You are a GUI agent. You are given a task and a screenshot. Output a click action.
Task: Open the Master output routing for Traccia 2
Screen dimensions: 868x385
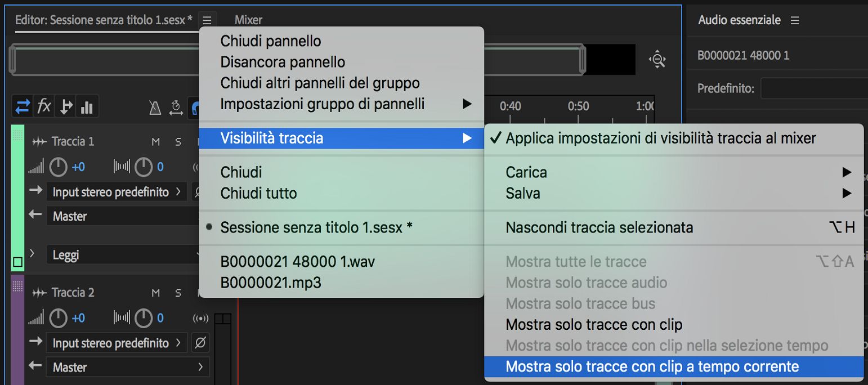(127, 368)
